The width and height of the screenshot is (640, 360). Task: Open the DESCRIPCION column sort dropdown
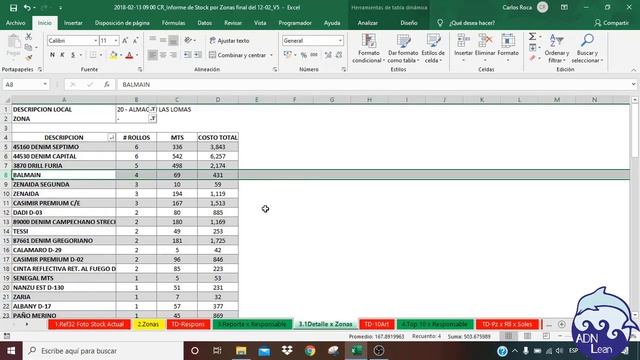pyautogui.click(x=111, y=138)
